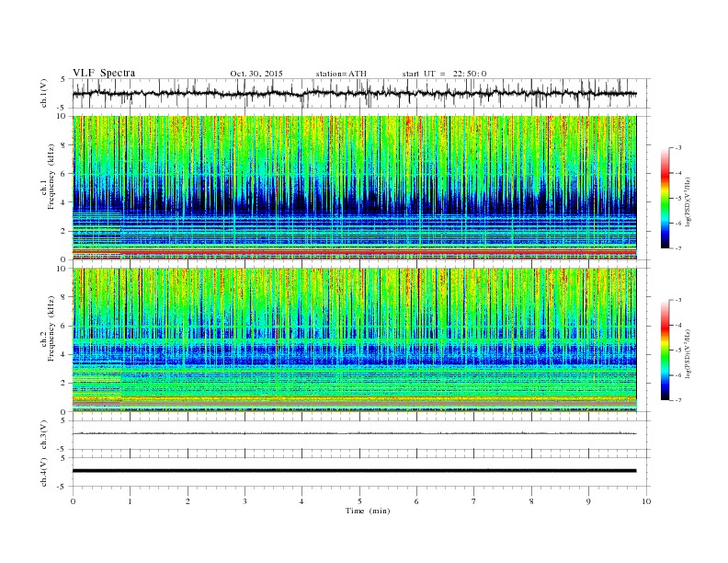Click the time axis tick label "2"
This screenshot has height=563, width=728.
pos(188,501)
